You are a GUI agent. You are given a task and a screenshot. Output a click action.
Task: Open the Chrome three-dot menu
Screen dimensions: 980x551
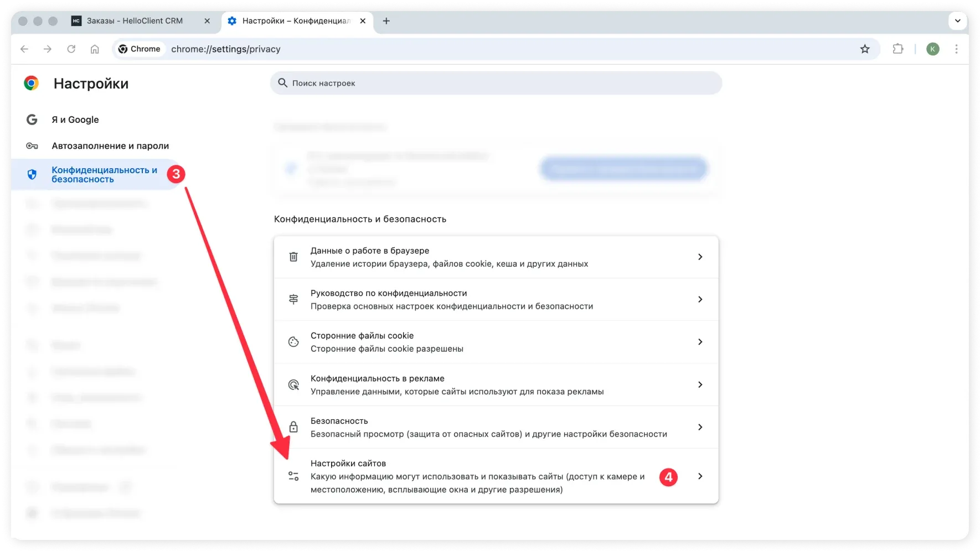pyautogui.click(x=956, y=49)
